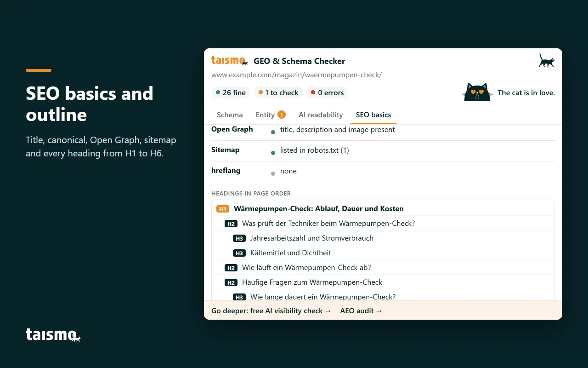Viewport: 588px width, 368px height.
Task: Click the H2 badge beside "Was prüft der Techniker"
Action: click(231, 224)
